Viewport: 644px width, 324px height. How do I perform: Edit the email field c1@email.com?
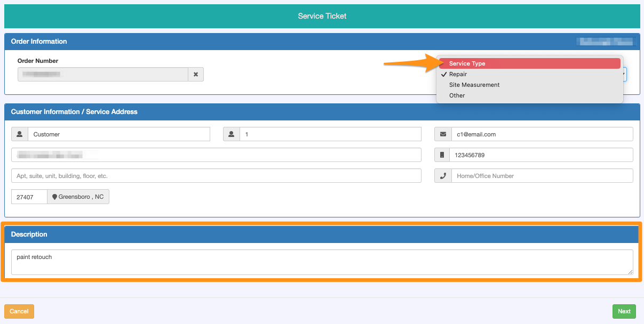(542, 134)
